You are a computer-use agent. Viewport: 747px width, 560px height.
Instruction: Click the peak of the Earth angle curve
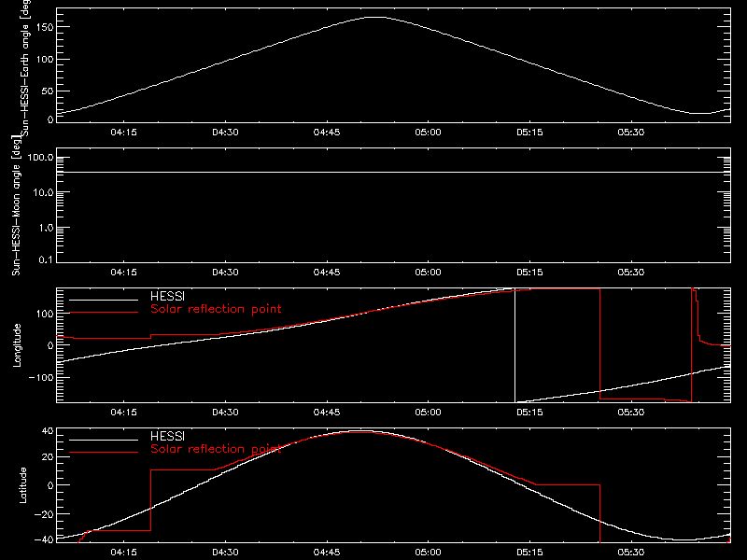tap(376, 17)
